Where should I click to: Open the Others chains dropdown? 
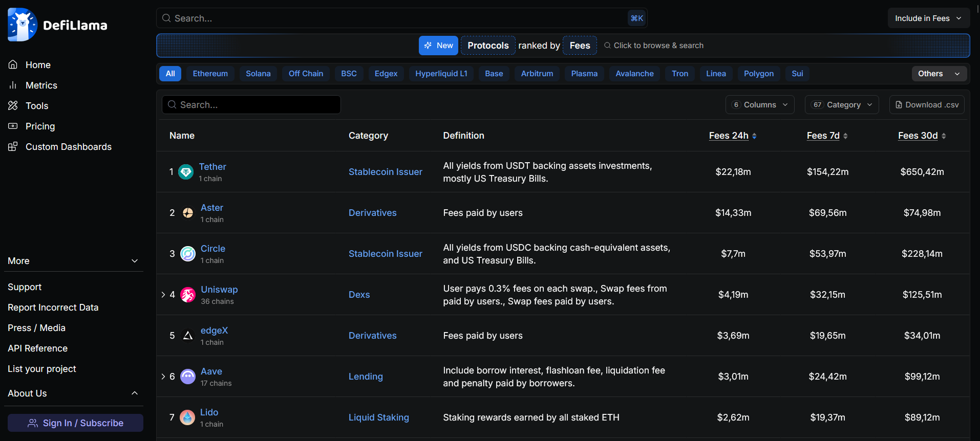(x=939, y=74)
